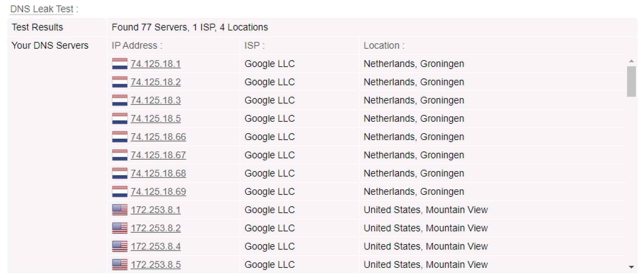This screenshot has width=644, height=278.
Task: Click the American flag beside 172.253.8.4
Action: [x=120, y=246]
